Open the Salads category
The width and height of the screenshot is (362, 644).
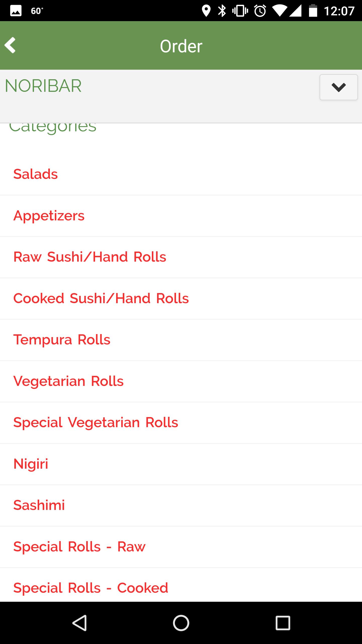coord(35,174)
